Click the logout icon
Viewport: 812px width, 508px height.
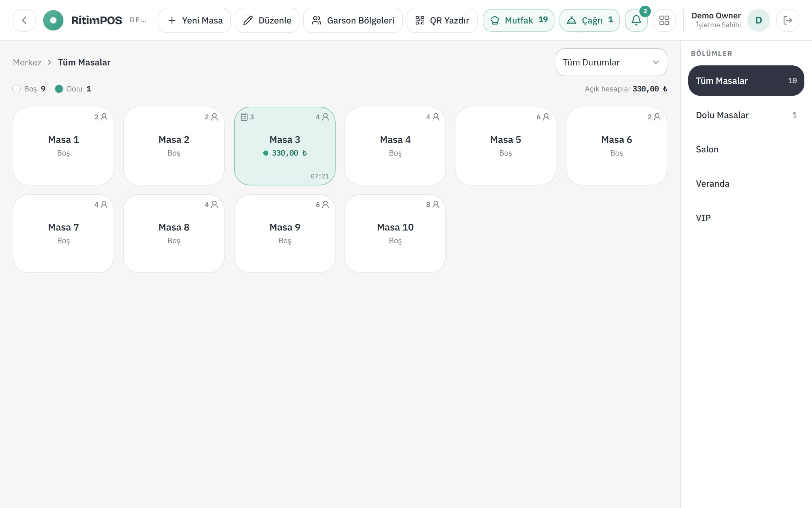coord(788,20)
